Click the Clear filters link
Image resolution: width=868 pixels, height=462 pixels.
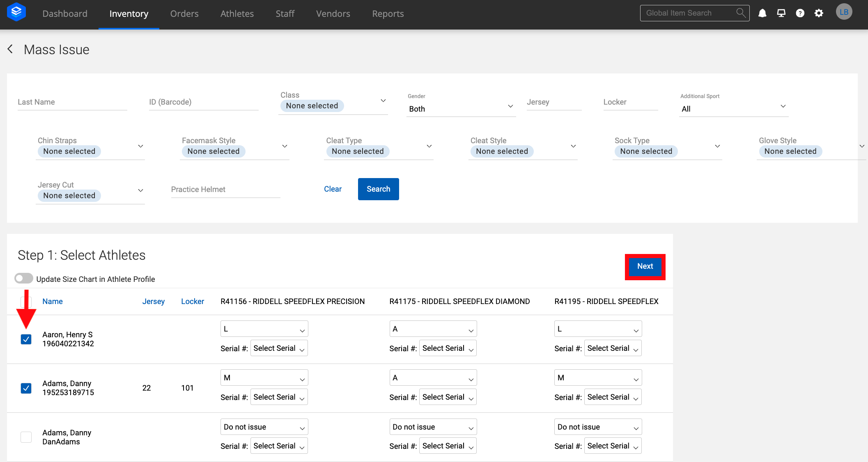(333, 189)
